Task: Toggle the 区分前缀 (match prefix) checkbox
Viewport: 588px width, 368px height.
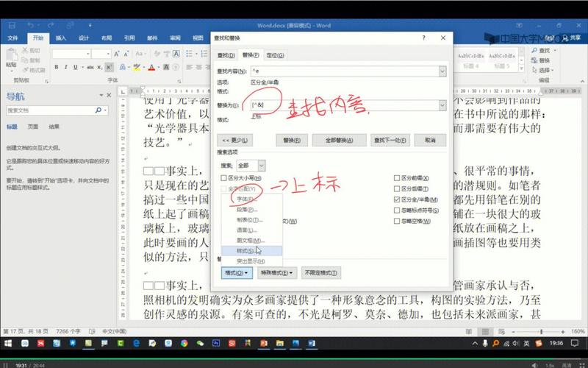Action: (397, 178)
